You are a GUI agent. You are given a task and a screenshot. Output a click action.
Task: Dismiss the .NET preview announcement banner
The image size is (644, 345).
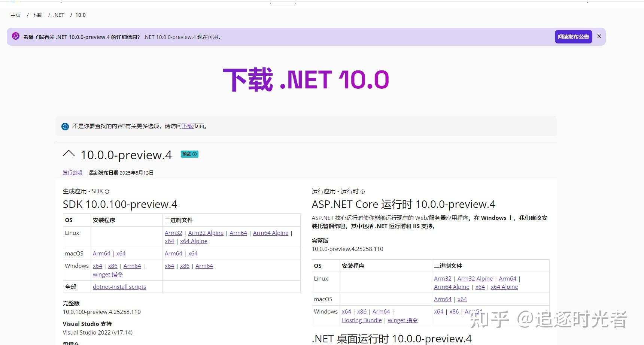[x=599, y=36]
